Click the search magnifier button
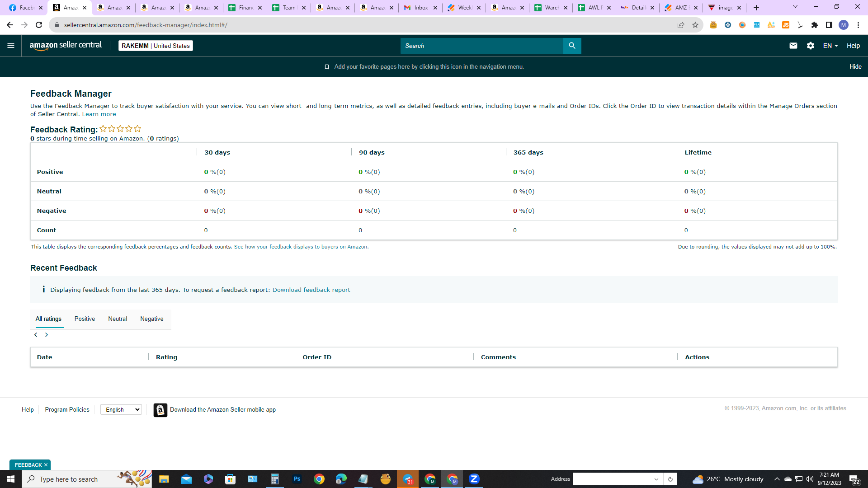Image resolution: width=868 pixels, height=488 pixels. click(572, 46)
